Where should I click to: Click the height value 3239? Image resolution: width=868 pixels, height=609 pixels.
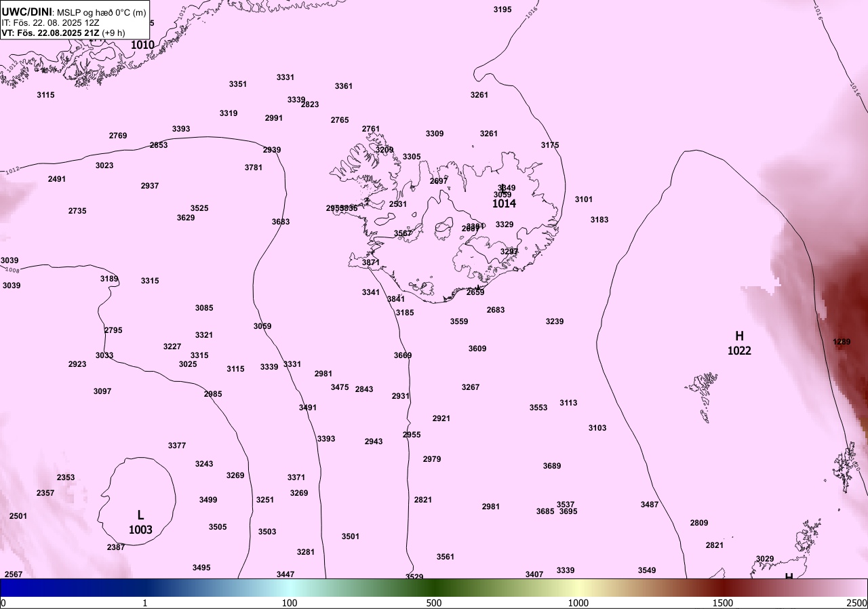click(x=555, y=321)
